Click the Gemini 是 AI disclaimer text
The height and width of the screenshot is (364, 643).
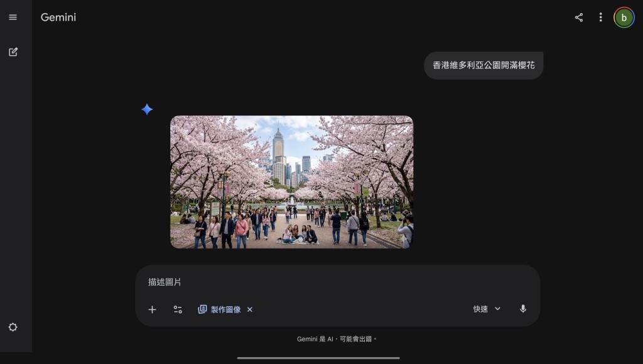tap(337, 339)
